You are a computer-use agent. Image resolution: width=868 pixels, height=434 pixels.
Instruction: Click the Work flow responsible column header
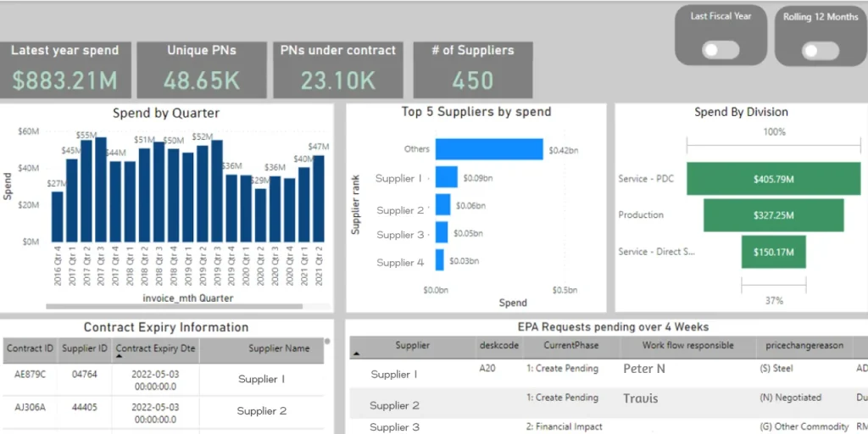pos(687,346)
